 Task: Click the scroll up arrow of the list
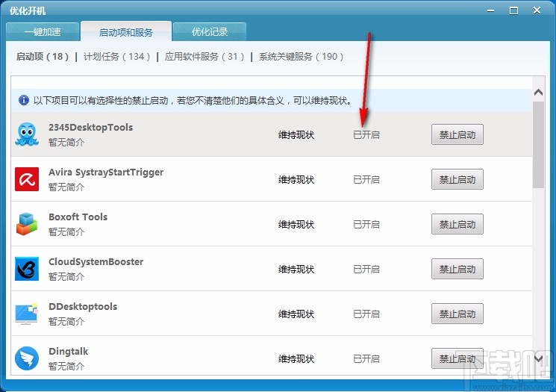[x=538, y=93]
